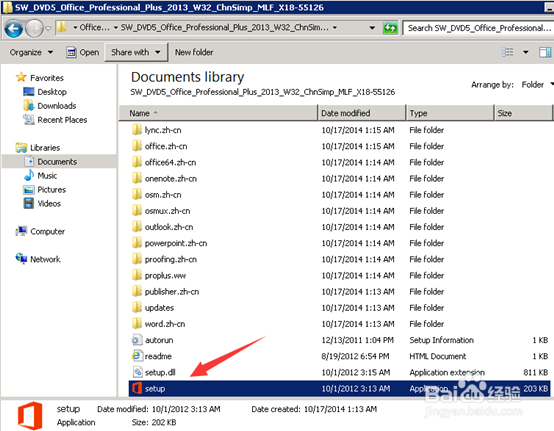Click the Computer icon in sidebar
The height and width of the screenshot is (431, 554).
coord(21,231)
